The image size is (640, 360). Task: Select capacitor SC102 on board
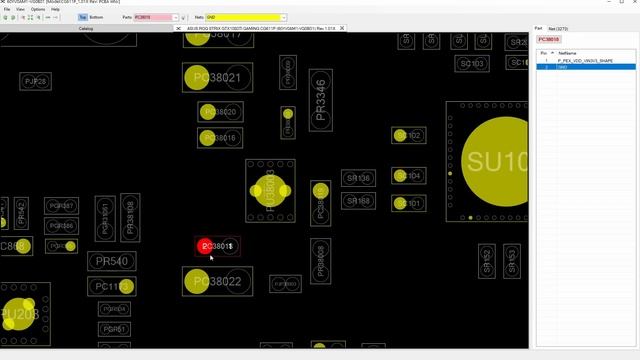[x=409, y=136]
